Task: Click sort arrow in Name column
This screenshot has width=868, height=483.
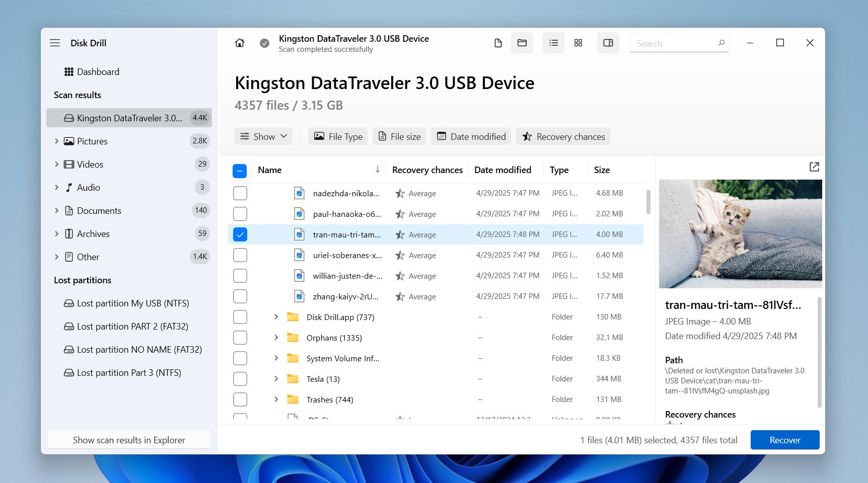Action: pyautogui.click(x=378, y=170)
